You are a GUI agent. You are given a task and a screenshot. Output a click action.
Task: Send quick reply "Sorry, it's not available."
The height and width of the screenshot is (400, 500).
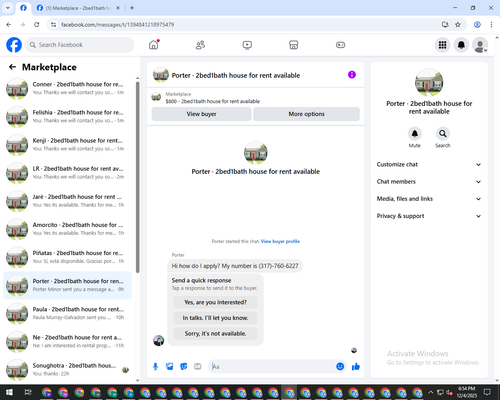pyautogui.click(x=215, y=333)
